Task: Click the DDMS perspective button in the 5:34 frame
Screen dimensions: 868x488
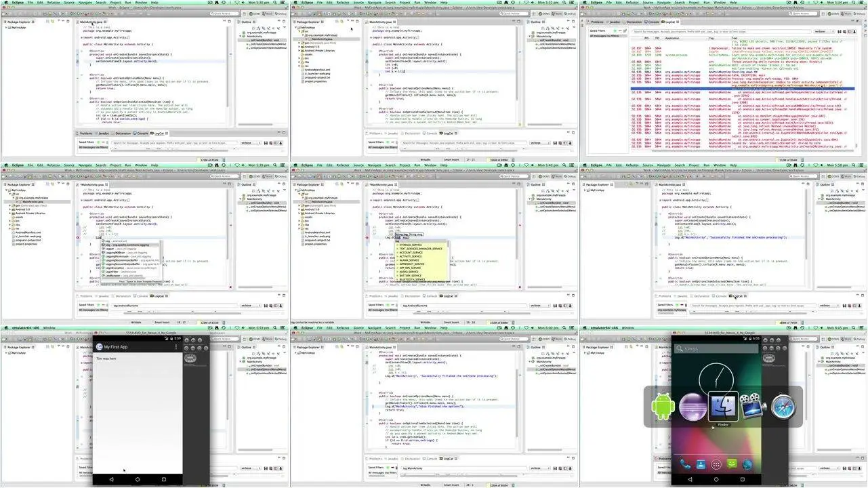Action: coord(833,14)
